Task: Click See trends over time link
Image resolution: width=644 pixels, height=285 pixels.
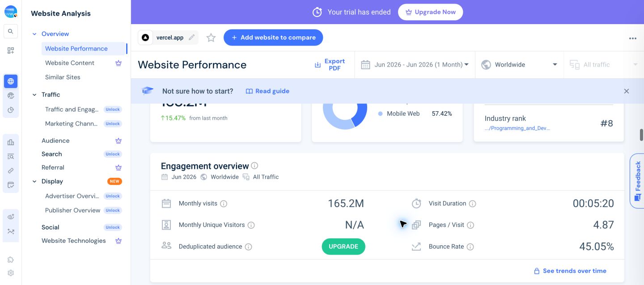Action: (570, 271)
